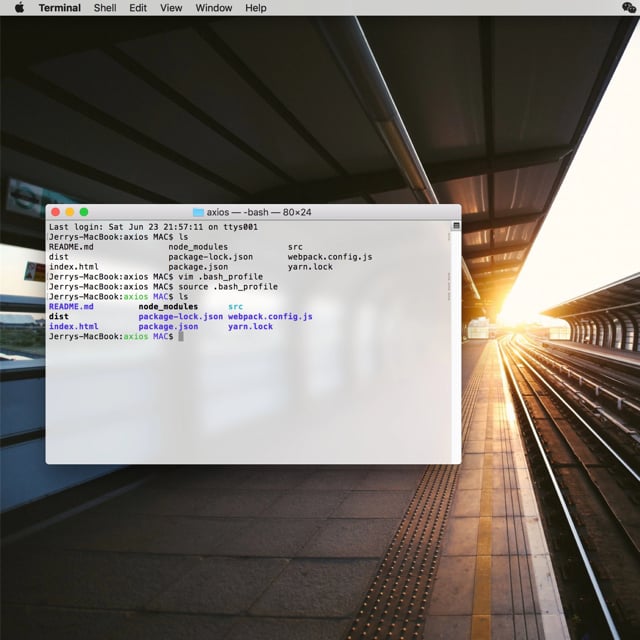The height and width of the screenshot is (640, 640).
Task: Open the View menu
Action: pyautogui.click(x=171, y=8)
